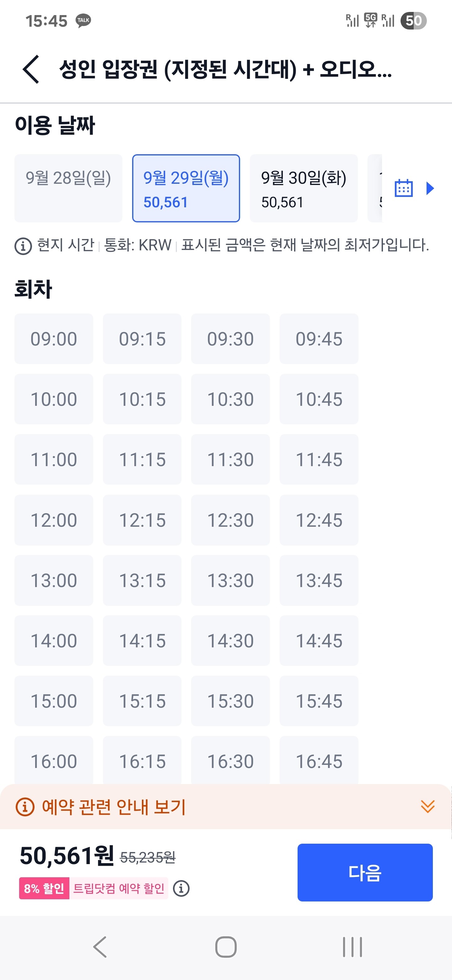Viewport: 452px width, 980px height.
Task: Pick the 15:45 session time
Action: [x=319, y=701]
